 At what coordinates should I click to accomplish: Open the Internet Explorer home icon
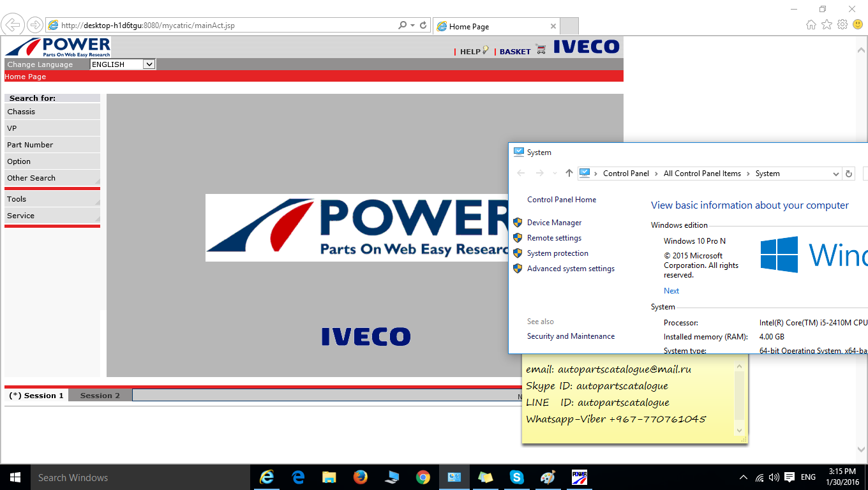pyautogui.click(x=811, y=25)
